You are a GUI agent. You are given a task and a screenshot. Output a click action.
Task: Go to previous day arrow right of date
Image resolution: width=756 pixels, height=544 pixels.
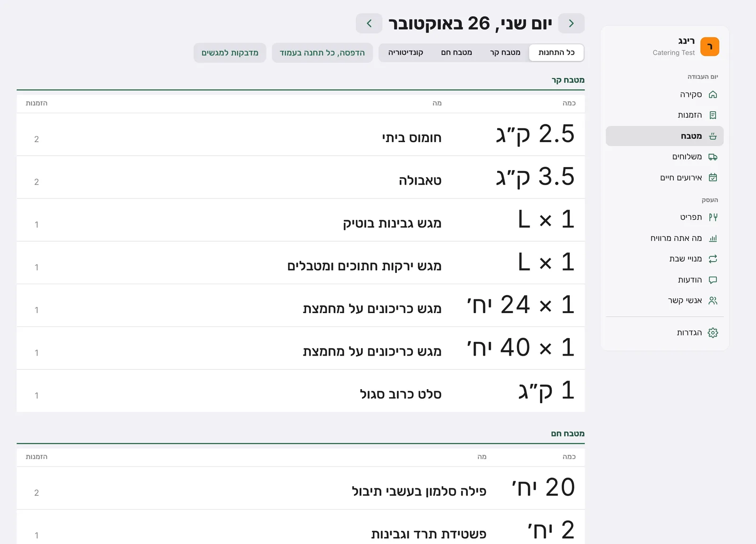(571, 23)
